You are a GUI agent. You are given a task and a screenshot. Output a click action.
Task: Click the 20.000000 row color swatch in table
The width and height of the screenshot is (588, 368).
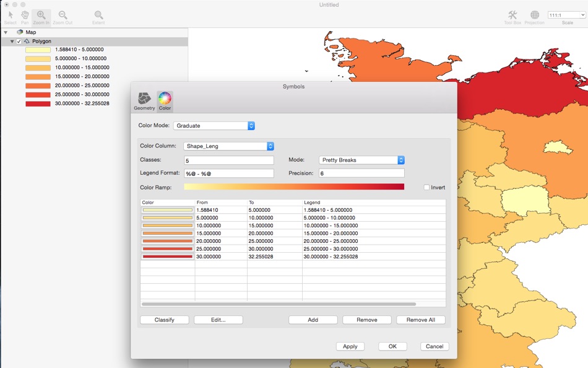tap(168, 241)
